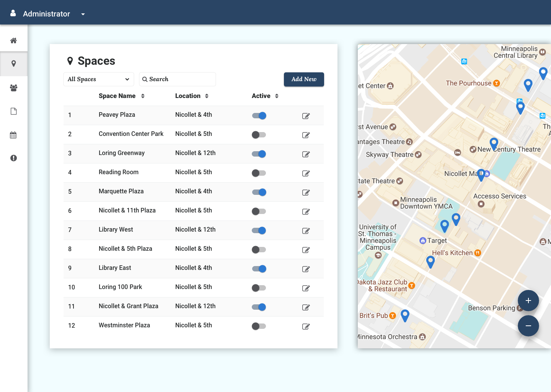Enable Convention Center Park active toggle
This screenshot has width=551, height=392.
(x=259, y=135)
